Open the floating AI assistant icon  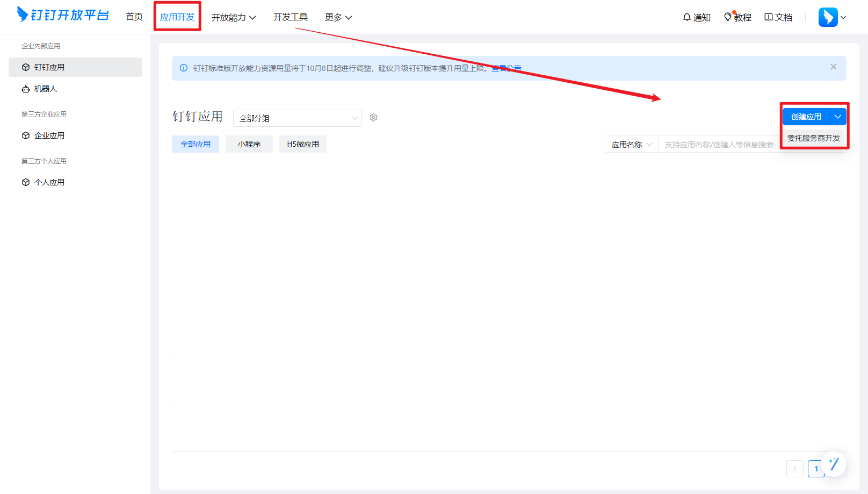tap(834, 463)
